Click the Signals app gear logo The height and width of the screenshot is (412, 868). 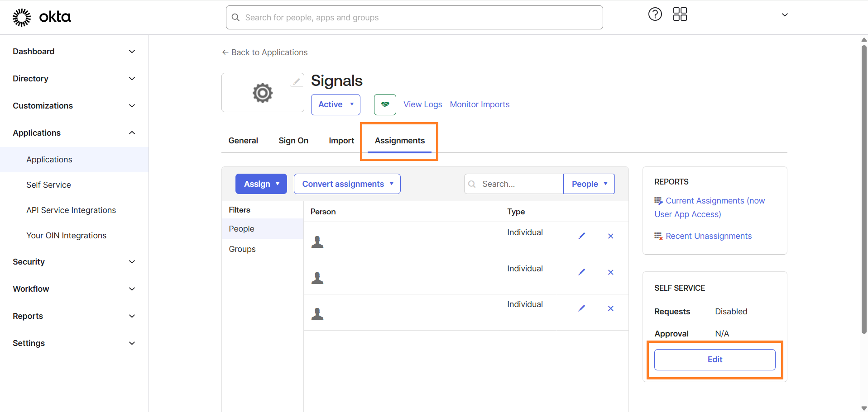tap(263, 93)
